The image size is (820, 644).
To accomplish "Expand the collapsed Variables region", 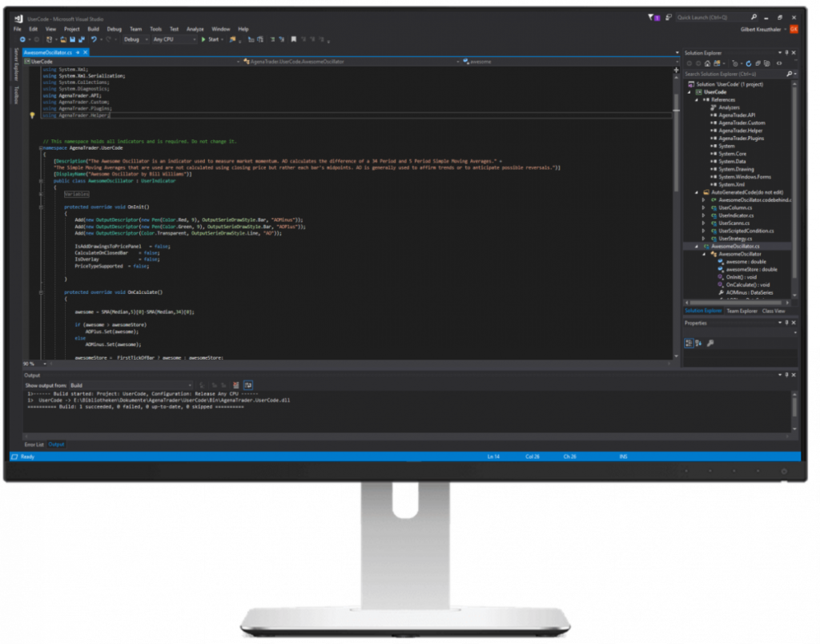I will [76, 195].
